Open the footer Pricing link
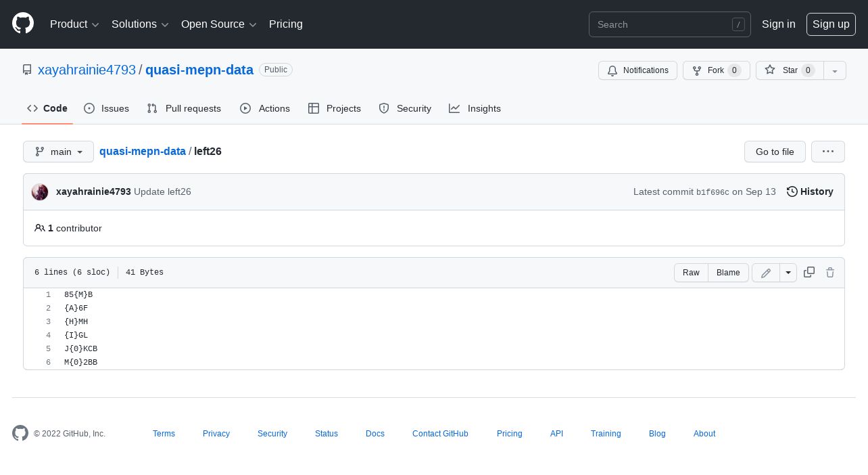Screen dimensions: 868x475 510,434
